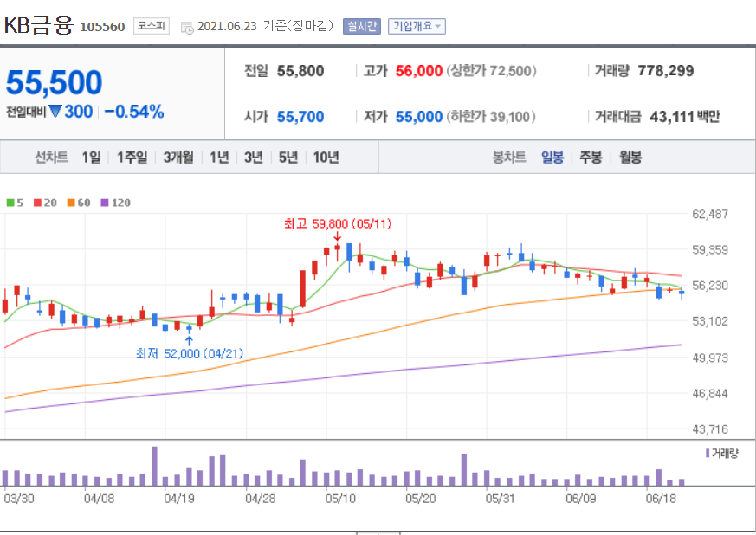Click the 코스피 market badge
The height and width of the screenshot is (535, 756).
coord(152,26)
